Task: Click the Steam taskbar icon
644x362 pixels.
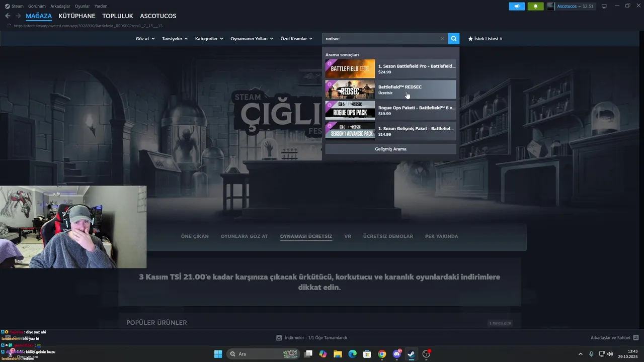Action: 411,354
